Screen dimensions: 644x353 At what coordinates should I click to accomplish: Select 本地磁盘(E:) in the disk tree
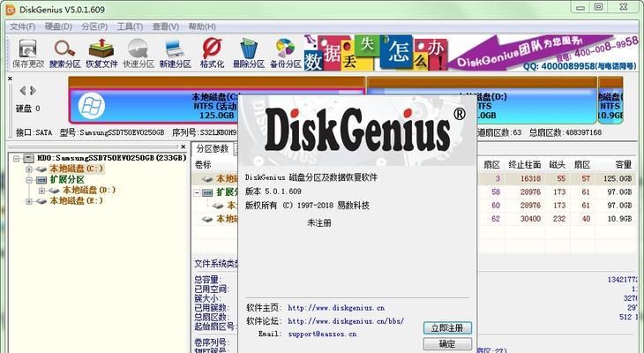coord(77,201)
